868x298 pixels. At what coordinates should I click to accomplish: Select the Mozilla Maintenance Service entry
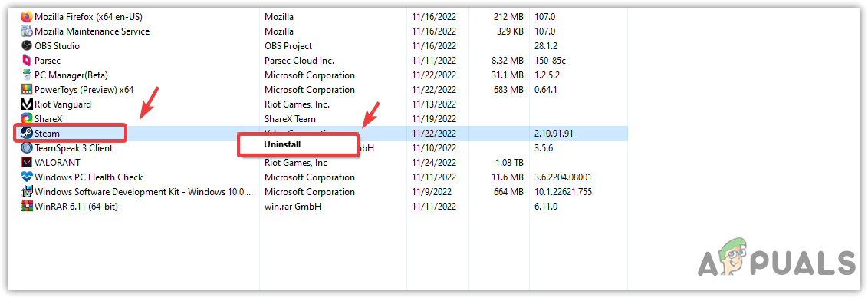pyautogui.click(x=92, y=31)
